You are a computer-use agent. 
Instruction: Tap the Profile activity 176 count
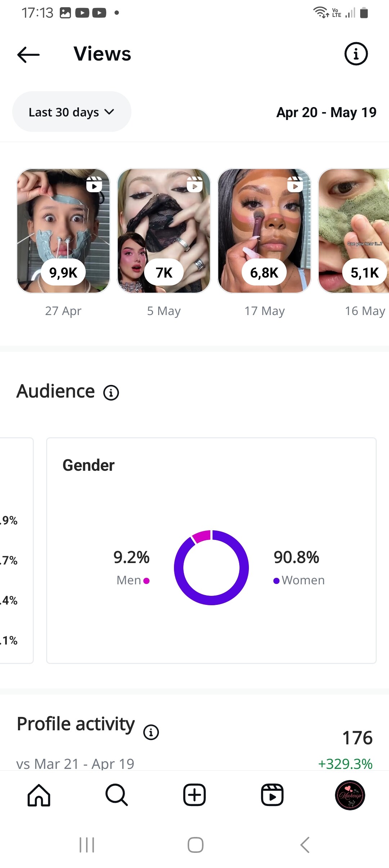tap(357, 738)
